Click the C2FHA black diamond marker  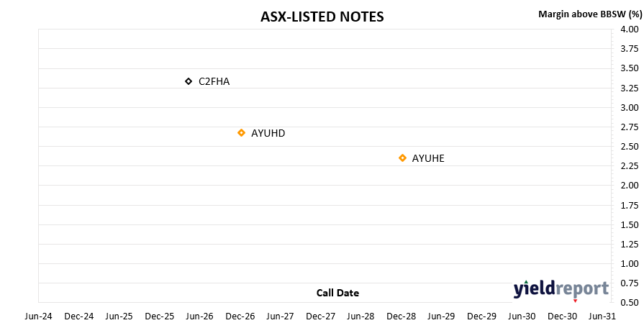189,81
